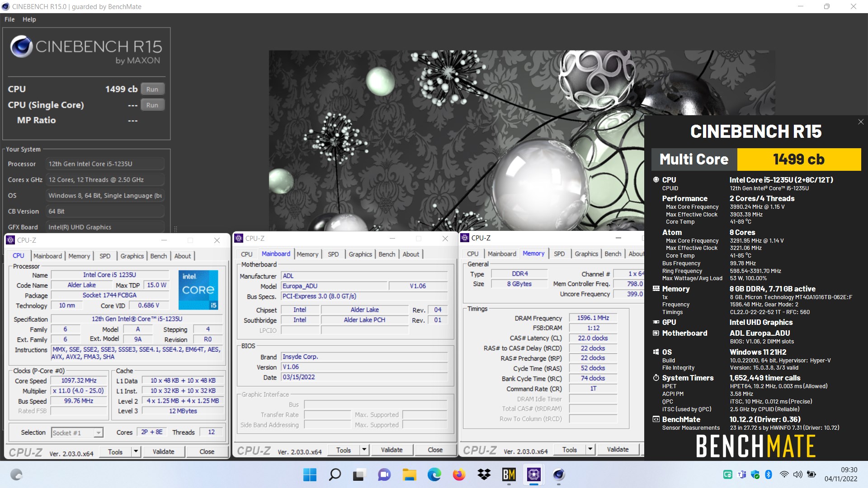This screenshot has height=488, width=868.
Task: Expand Tools dropdown in Mainboard CPU-Z window
Action: 364,450
